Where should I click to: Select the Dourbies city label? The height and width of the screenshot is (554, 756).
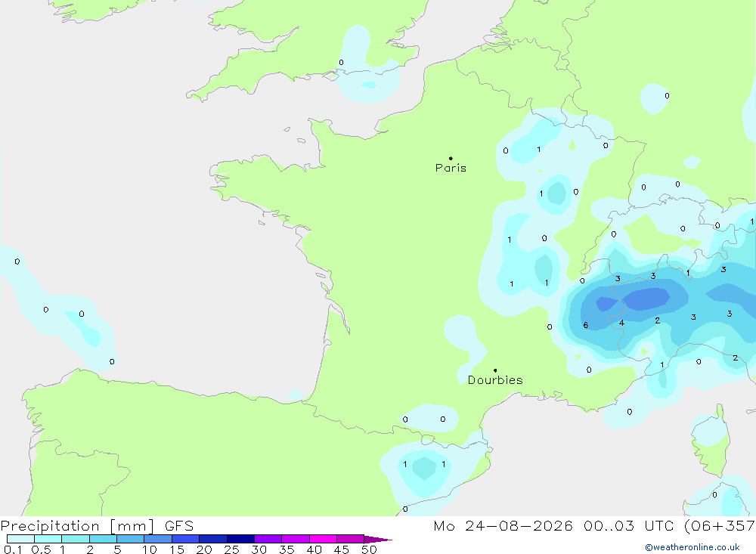coord(495,380)
